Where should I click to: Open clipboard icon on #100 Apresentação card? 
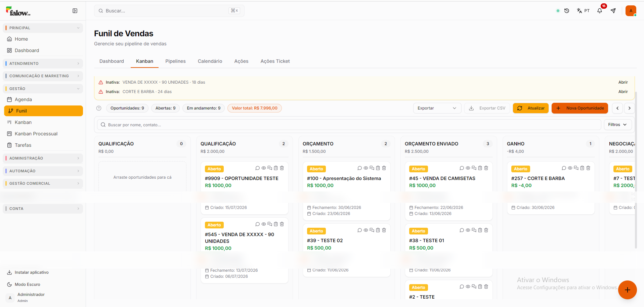378,168
